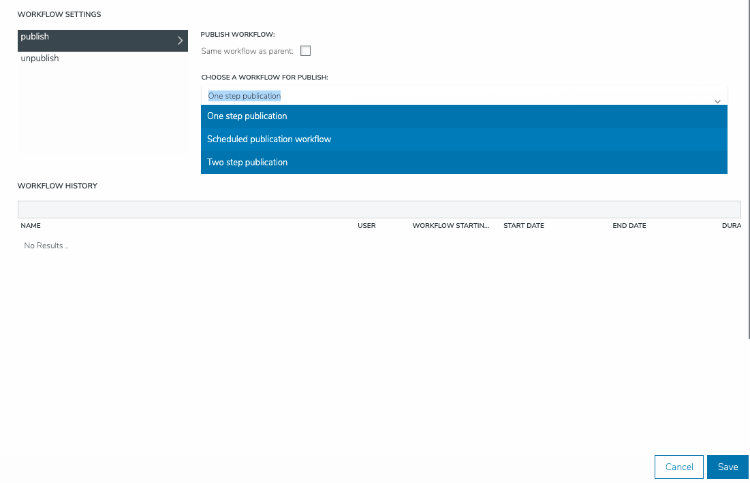750x483 pixels.
Task: Sort history by START DATE column
Action: (523, 226)
